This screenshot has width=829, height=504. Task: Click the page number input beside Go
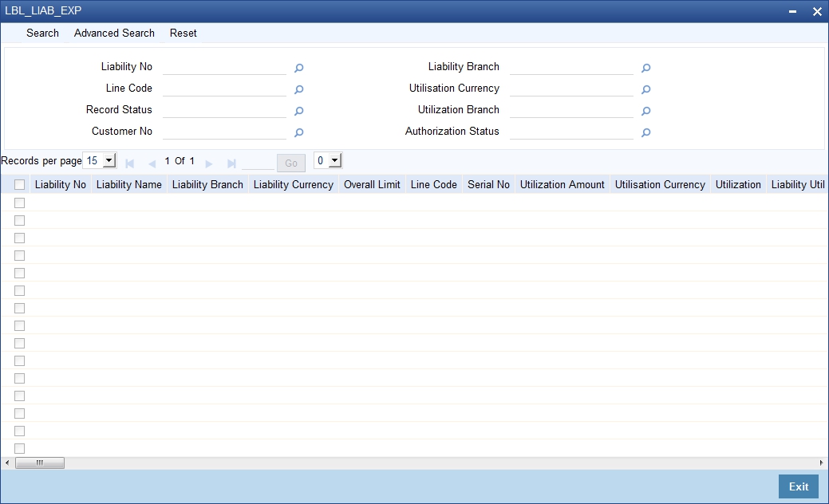258,163
